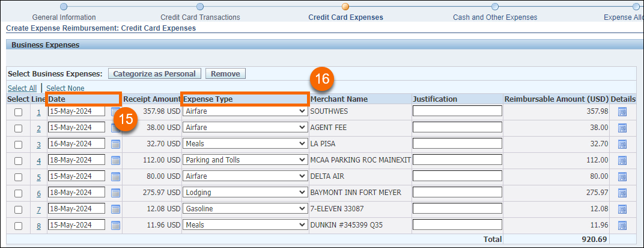Open calendar icon in LA PISA row
Screen dimensions: 644x248
(x=115, y=144)
